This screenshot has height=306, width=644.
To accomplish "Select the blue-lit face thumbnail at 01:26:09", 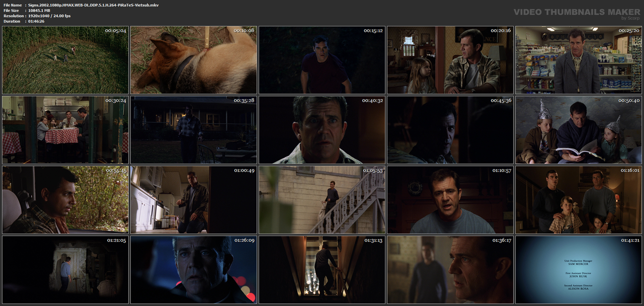I will click(194, 270).
